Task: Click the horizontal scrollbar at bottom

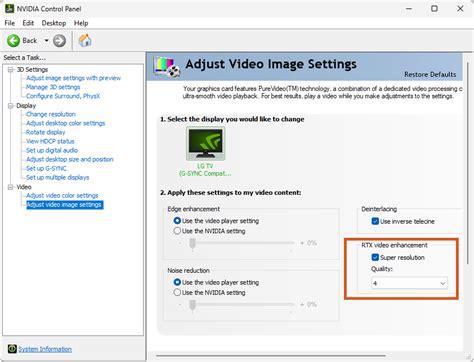Action: [x=270, y=356]
